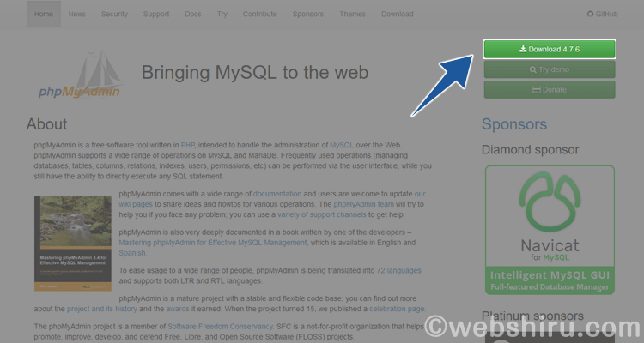Go to the News page

point(76,14)
